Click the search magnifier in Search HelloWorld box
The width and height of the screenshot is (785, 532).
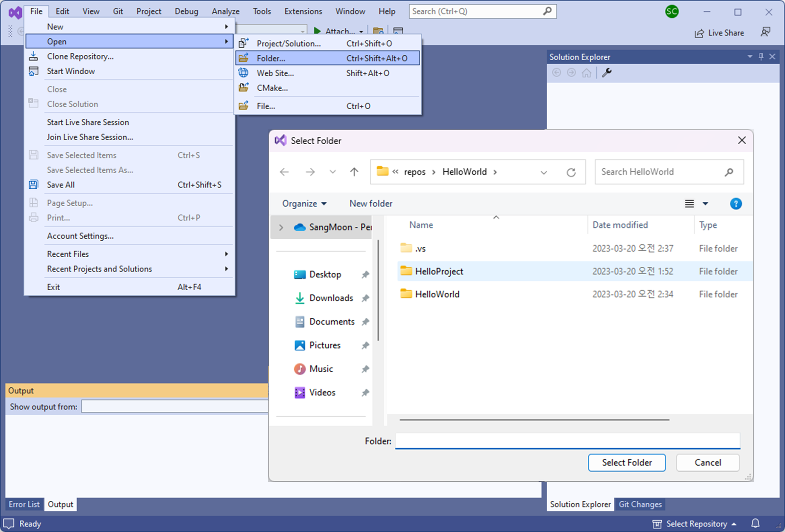coord(729,172)
